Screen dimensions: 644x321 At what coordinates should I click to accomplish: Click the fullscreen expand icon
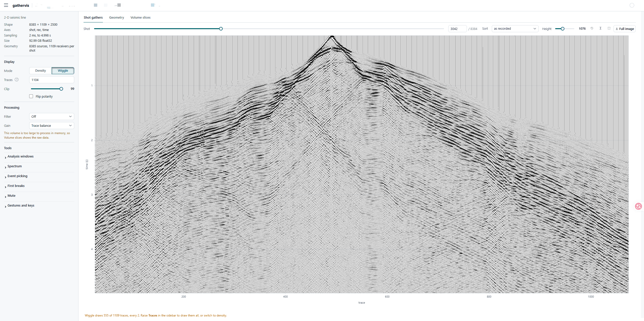click(x=609, y=28)
